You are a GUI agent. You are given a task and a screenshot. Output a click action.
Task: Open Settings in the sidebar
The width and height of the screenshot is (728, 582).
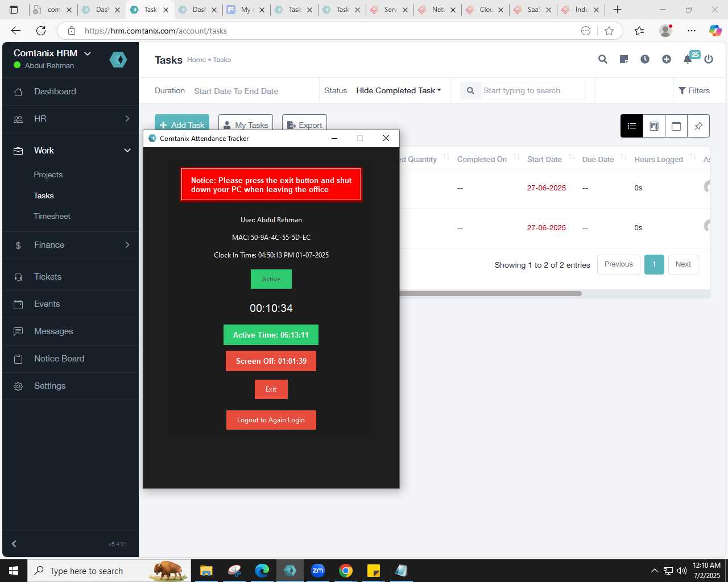tap(71, 386)
